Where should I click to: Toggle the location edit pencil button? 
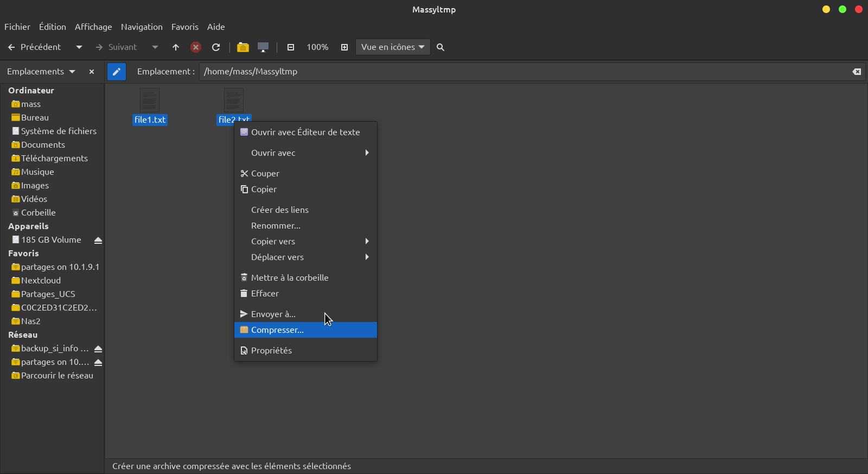pyautogui.click(x=117, y=72)
